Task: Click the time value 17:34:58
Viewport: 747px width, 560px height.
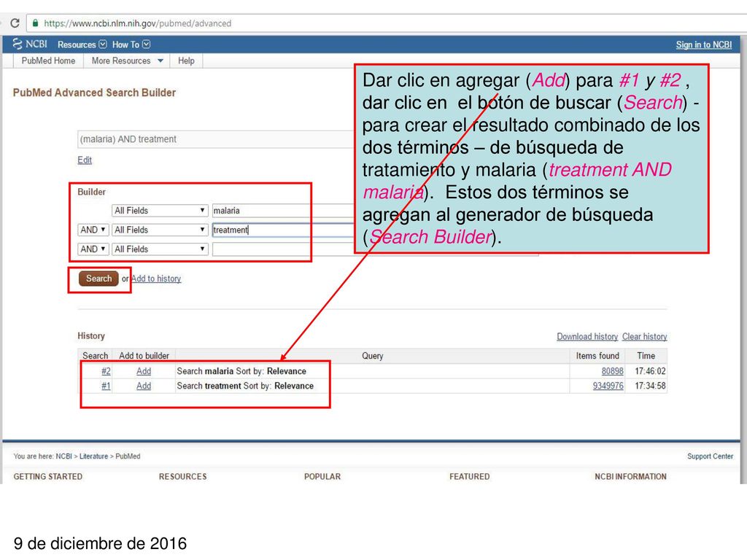Action: pyautogui.click(x=650, y=386)
